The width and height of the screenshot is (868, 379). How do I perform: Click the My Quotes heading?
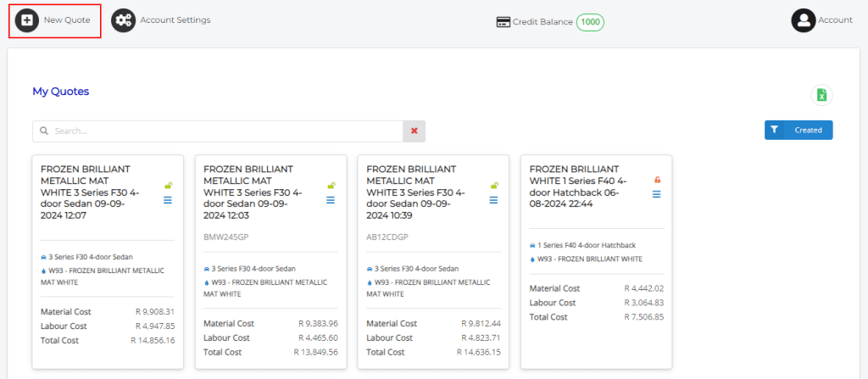(60, 91)
